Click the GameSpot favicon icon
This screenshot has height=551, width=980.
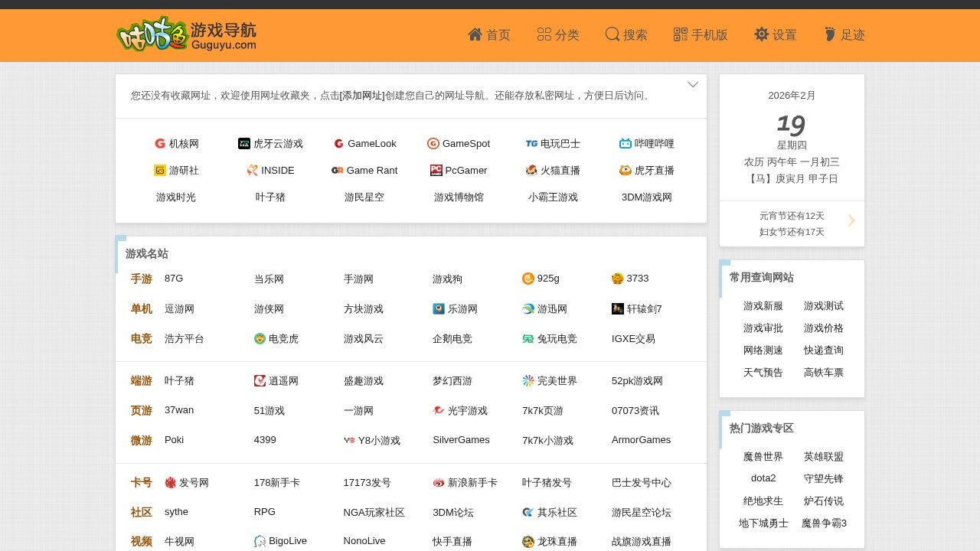pos(434,143)
